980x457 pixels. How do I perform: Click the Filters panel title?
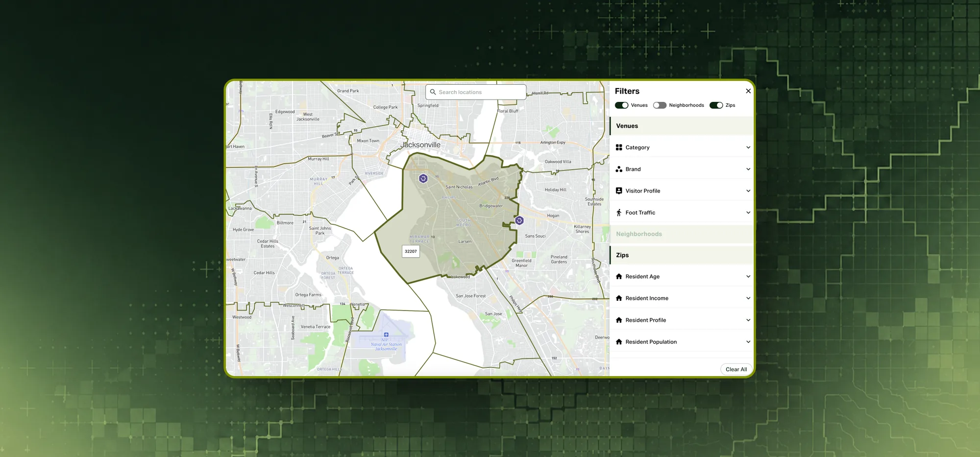pyautogui.click(x=627, y=91)
